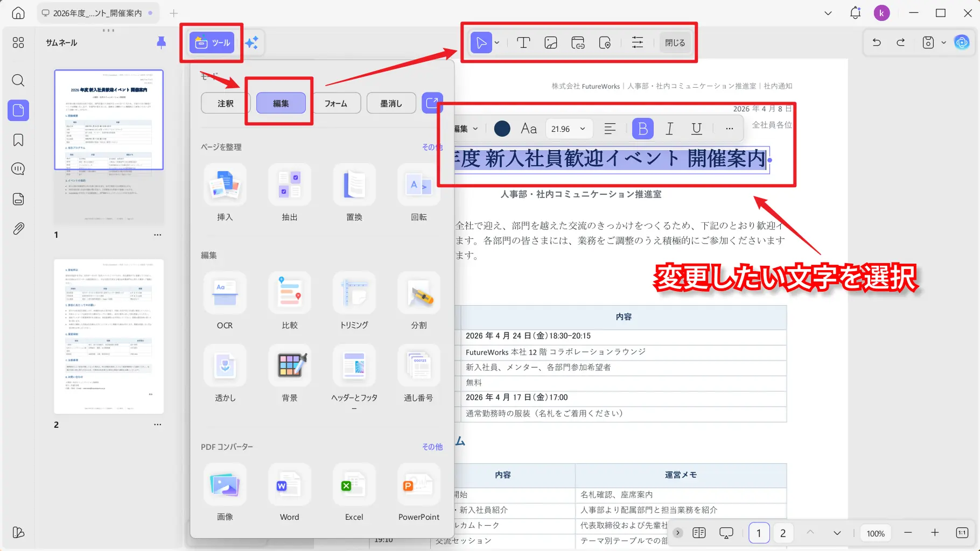Select page 2 thumbnail
980x551 pixels.
109,336
